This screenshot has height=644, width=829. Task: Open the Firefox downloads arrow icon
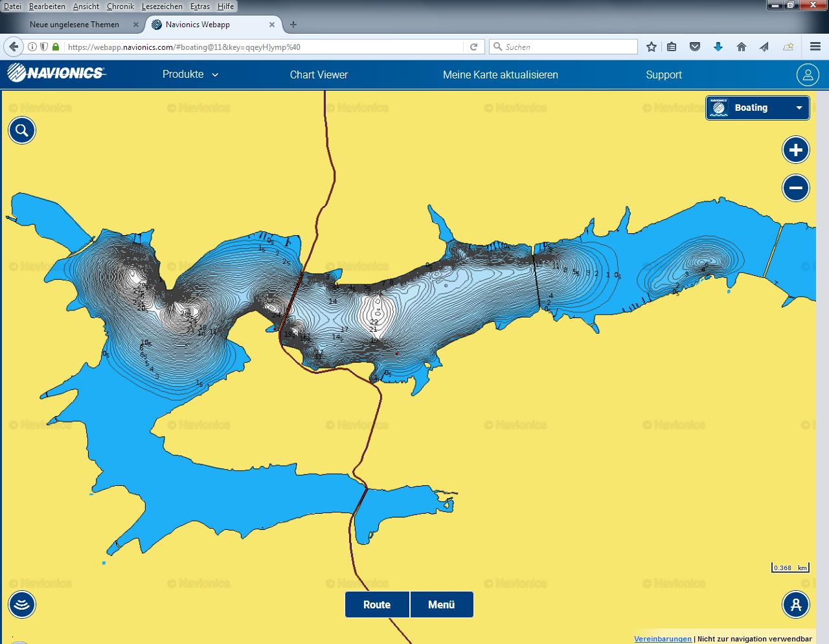718,47
